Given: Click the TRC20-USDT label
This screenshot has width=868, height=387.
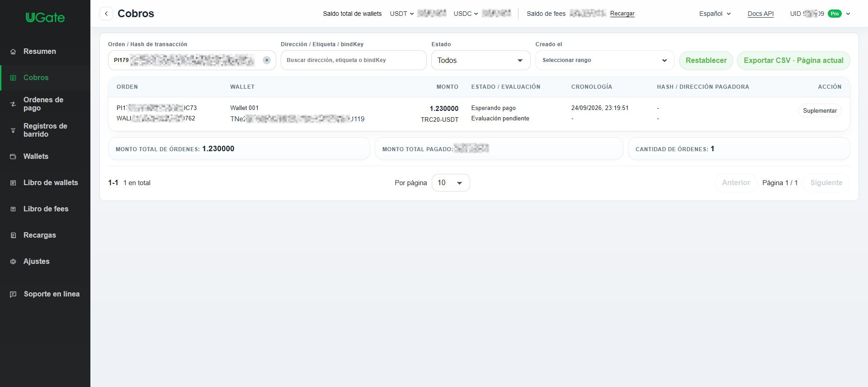Looking at the screenshot, I should [x=439, y=120].
